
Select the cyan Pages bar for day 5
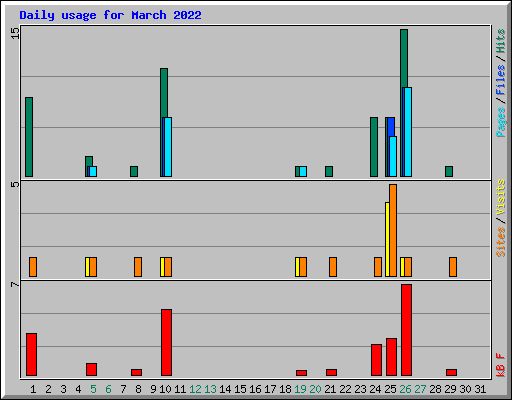(x=93, y=171)
